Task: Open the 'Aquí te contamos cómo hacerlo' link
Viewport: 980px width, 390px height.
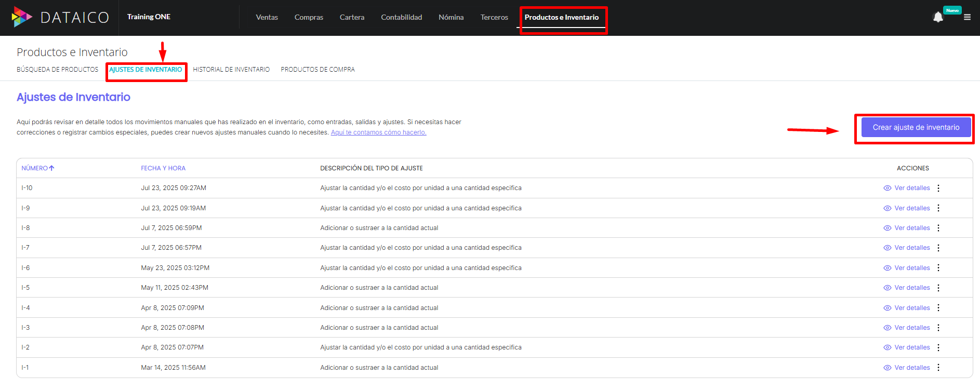Action: (378, 132)
